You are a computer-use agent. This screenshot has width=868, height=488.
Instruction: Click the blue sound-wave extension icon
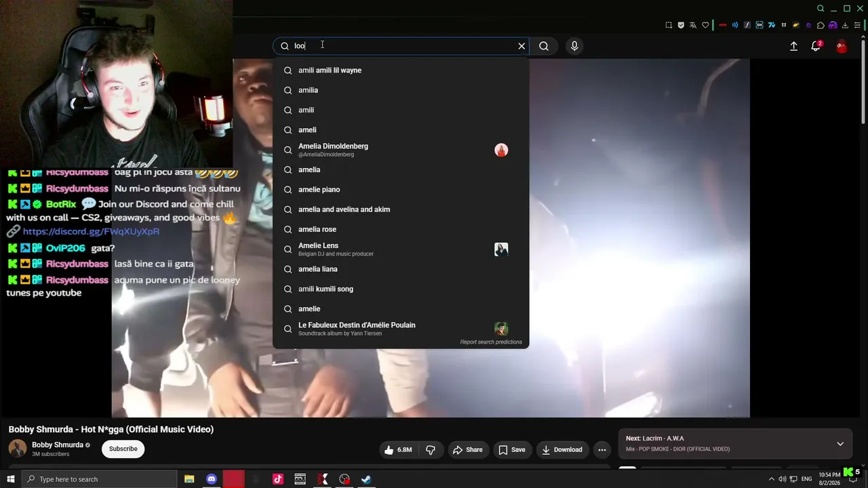735,25
